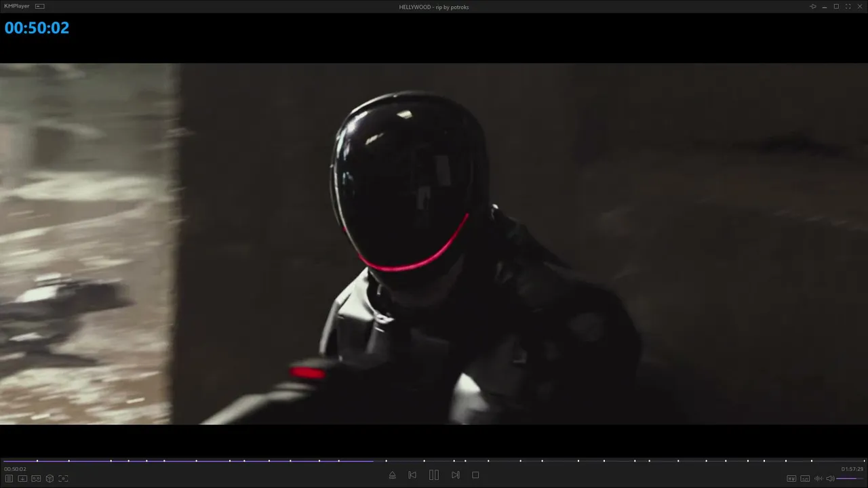
Task: Click the total duration 01:57:29 label
Action: tap(852, 469)
